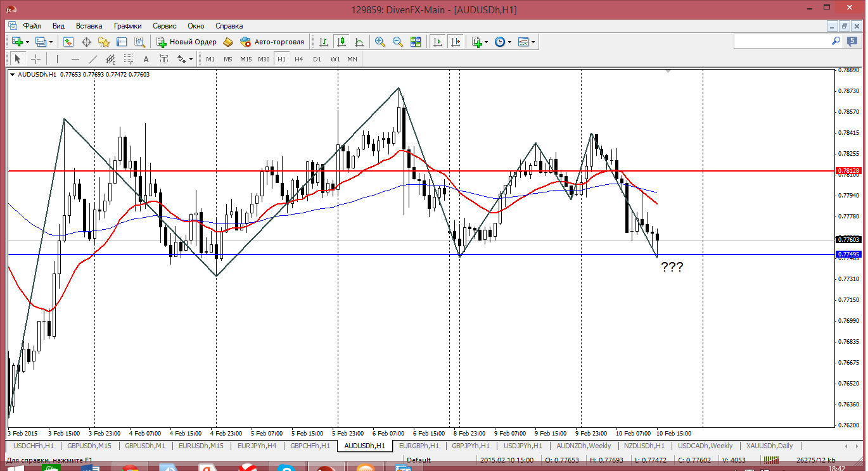The image size is (868, 471).
Task: Expand the Profiles dropdown arrow
Action: [x=51, y=42]
